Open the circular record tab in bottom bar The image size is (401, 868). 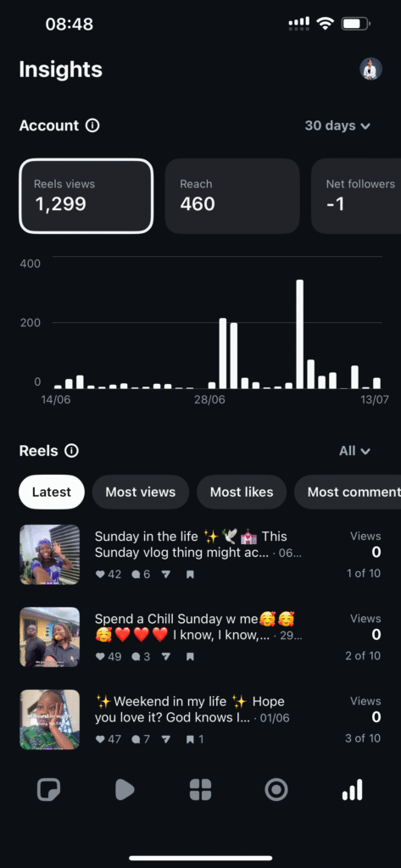tap(276, 789)
